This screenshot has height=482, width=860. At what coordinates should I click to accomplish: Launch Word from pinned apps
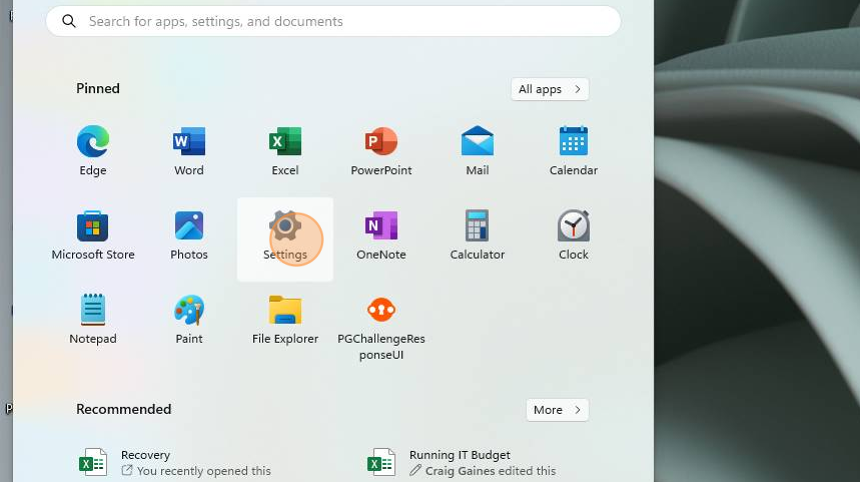(x=189, y=151)
